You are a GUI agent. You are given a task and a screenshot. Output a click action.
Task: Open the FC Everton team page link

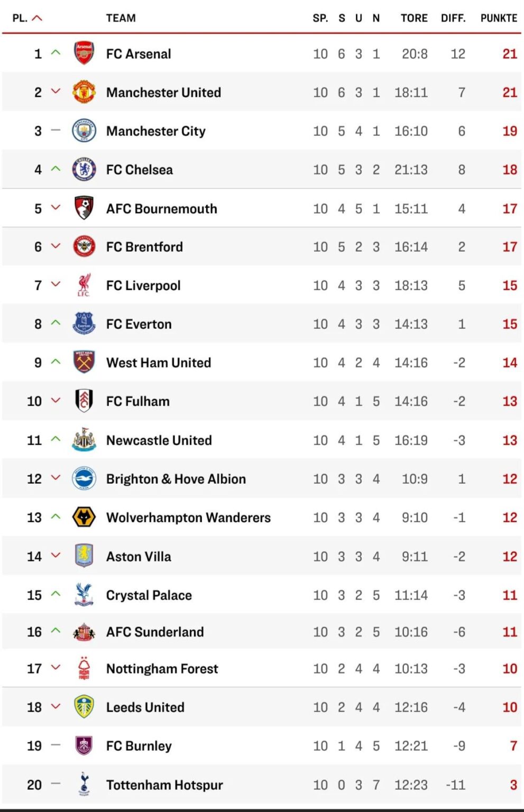coord(138,324)
